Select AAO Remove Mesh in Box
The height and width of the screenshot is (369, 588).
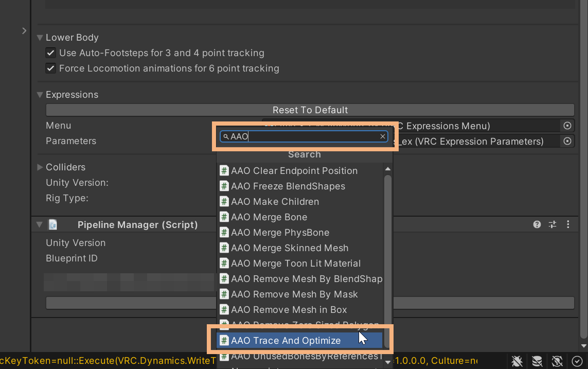coord(300,310)
